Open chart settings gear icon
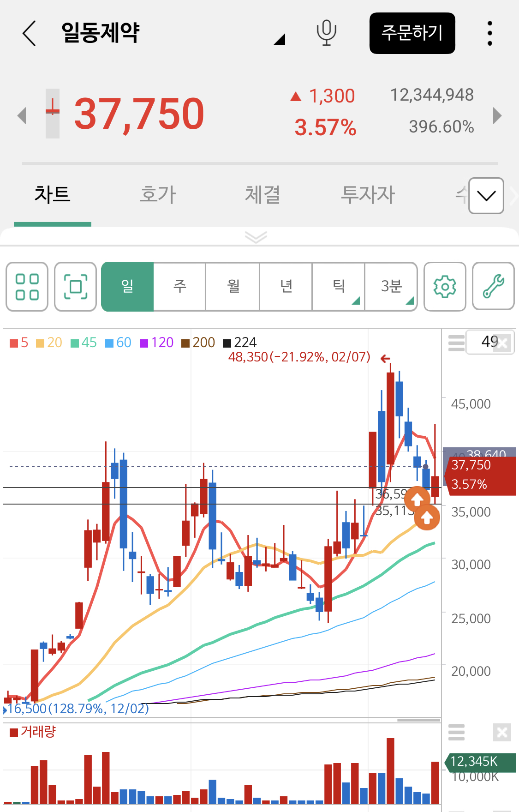This screenshot has width=519, height=812. click(x=445, y=287)
